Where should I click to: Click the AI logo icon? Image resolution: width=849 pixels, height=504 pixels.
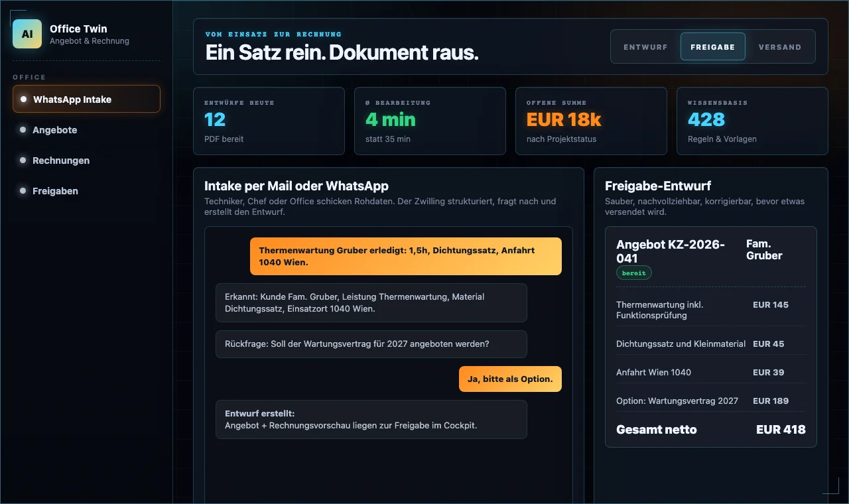point(27,34)
